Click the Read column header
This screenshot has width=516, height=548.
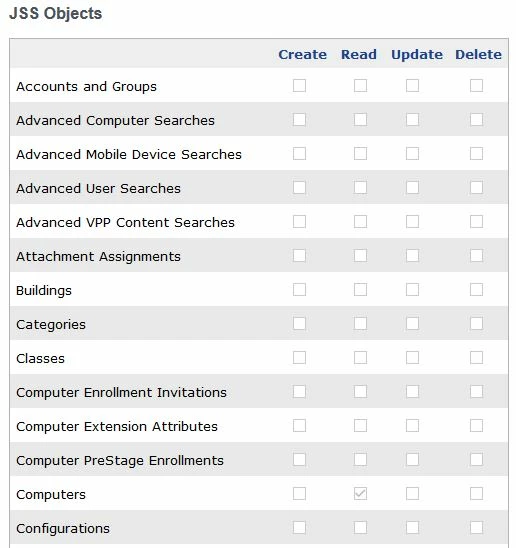click(x=359, y=55)
